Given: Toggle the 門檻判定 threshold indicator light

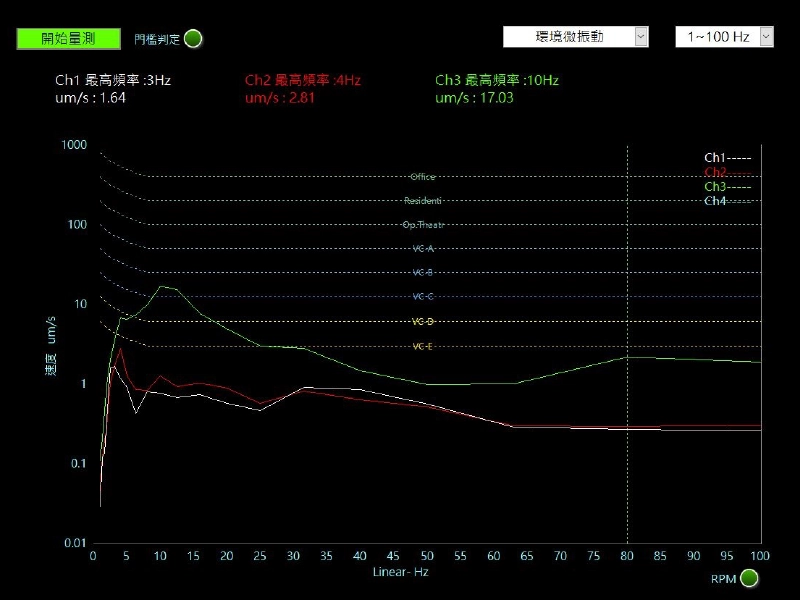Looking at the screenshot, I should pyautogui.click(x=190, y=38).
